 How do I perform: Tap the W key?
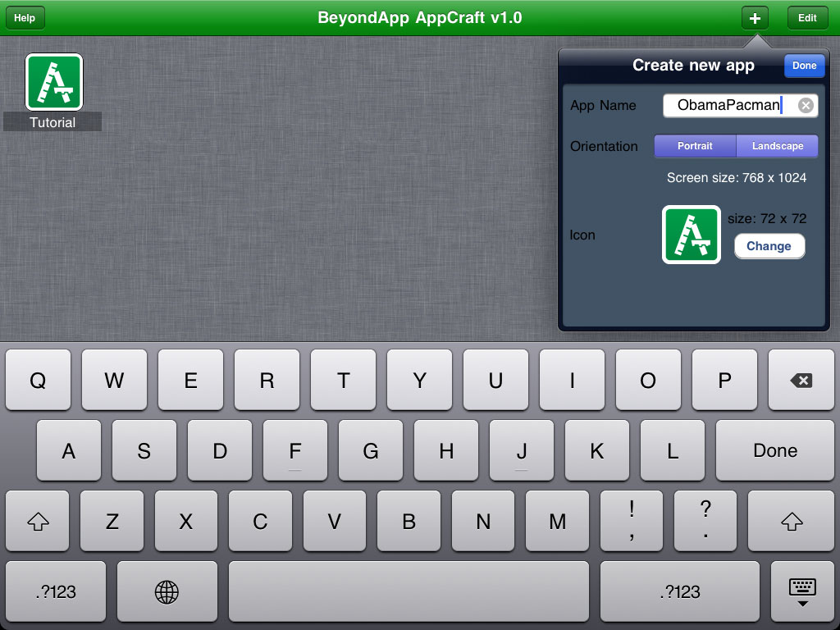pos(114,381)
